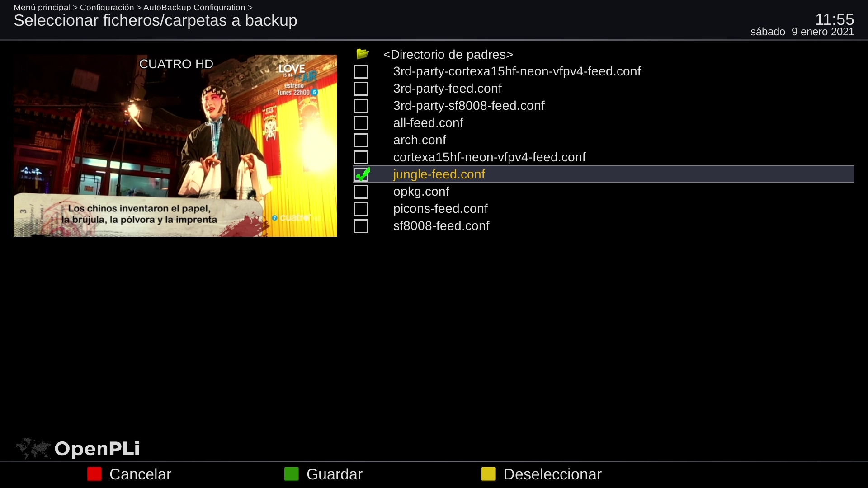Open the parent directory folder icon
This screenshot has width=868, height=488.
[x=362, y=54]
